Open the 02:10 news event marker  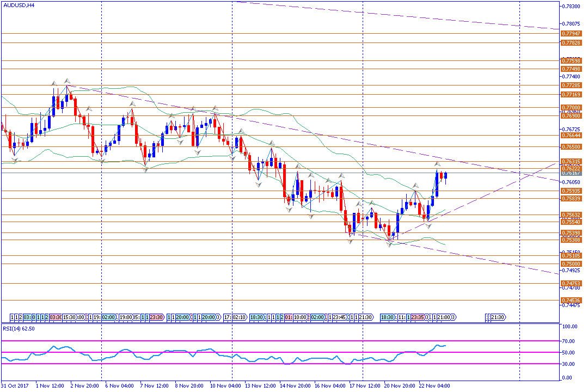(239, 318)
